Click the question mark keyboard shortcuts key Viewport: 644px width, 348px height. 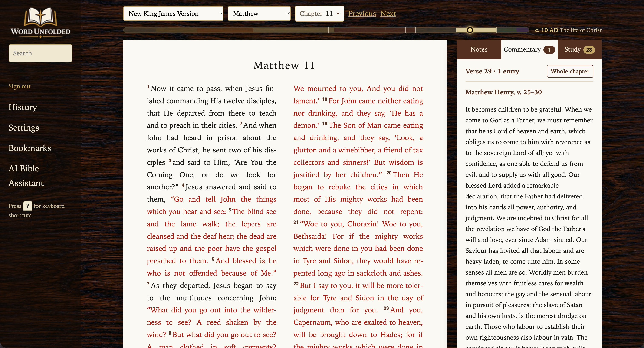pos(27,206)
